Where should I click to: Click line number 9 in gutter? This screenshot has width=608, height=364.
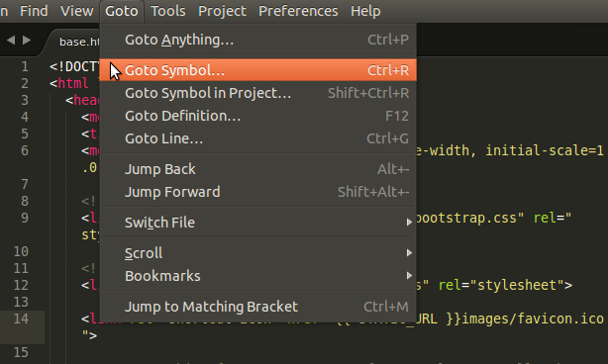point(25,218)
